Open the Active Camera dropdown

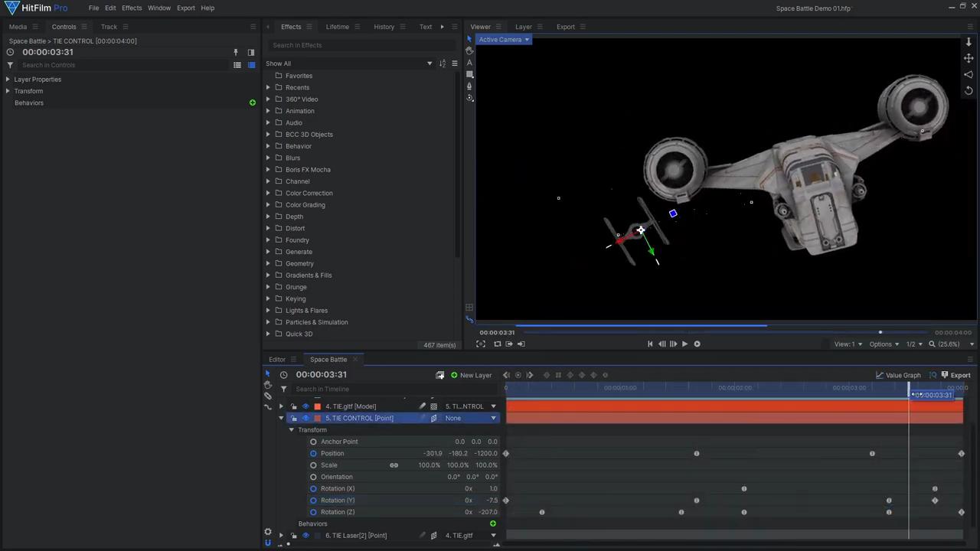click(502, 40)
